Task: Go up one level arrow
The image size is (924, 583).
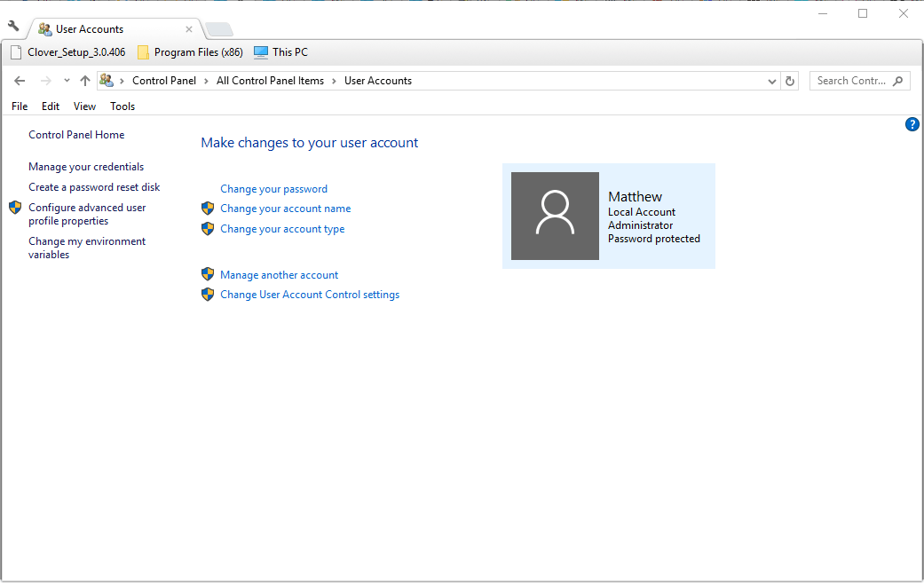Action: [x=85, y=81]
